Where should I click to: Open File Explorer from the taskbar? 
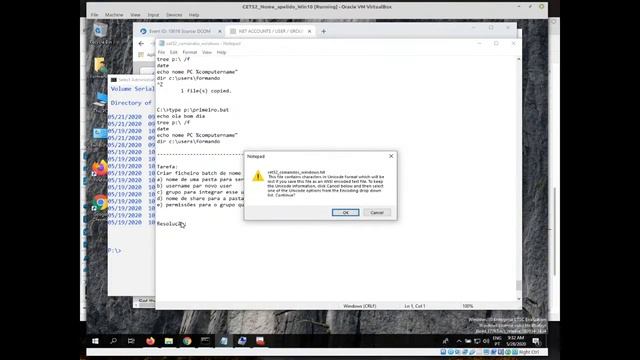pyautogui.click(x=169, y=341)
